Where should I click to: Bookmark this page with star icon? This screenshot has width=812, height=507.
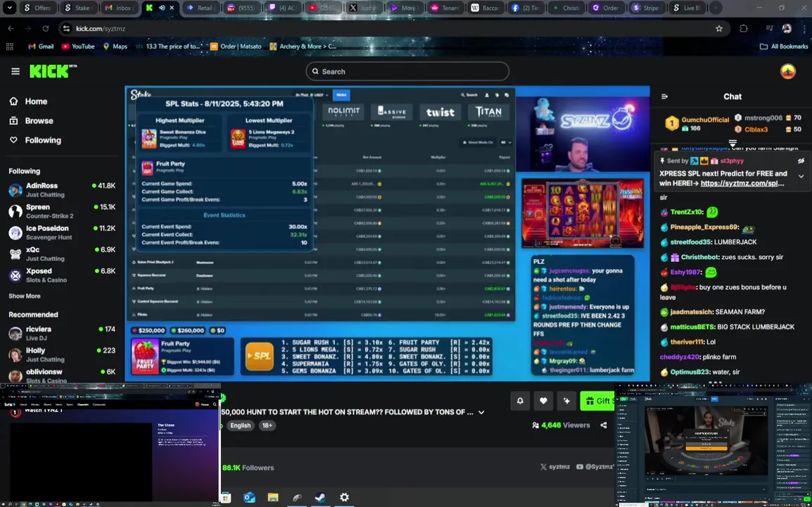tap(719, 28)
